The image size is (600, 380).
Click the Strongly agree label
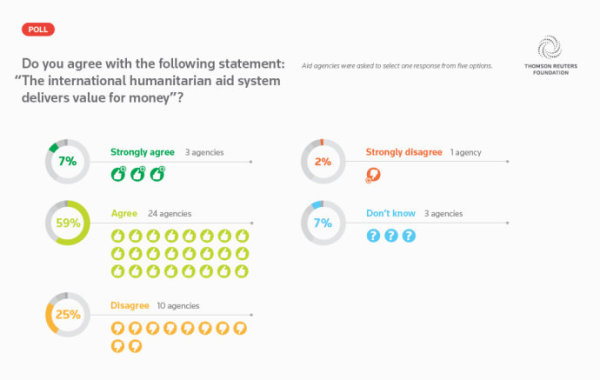(142, 152)
